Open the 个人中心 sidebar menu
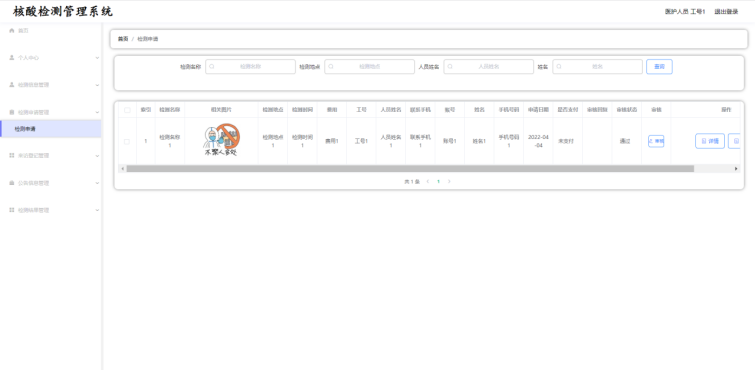Image resolution: width=755 pixels, height=371 pixels. click(51, 58)
